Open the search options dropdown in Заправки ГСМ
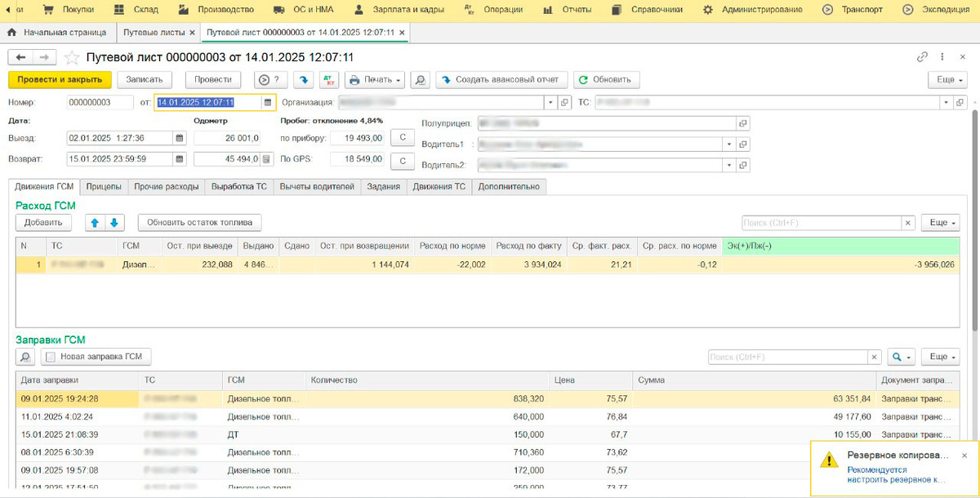Viewport: 980px width, 498px height. point(902,357)
